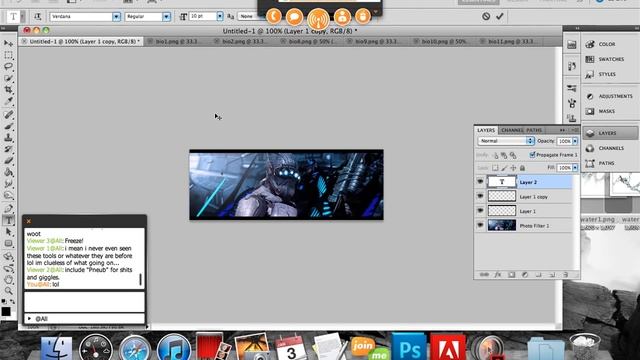
Task: Switch to the Channels tab in Layers panel
Action: coord(512,130)
